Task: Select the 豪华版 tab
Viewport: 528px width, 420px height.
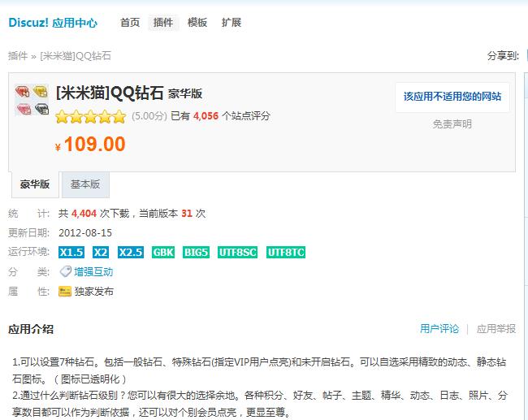Action: pos(35,184)
